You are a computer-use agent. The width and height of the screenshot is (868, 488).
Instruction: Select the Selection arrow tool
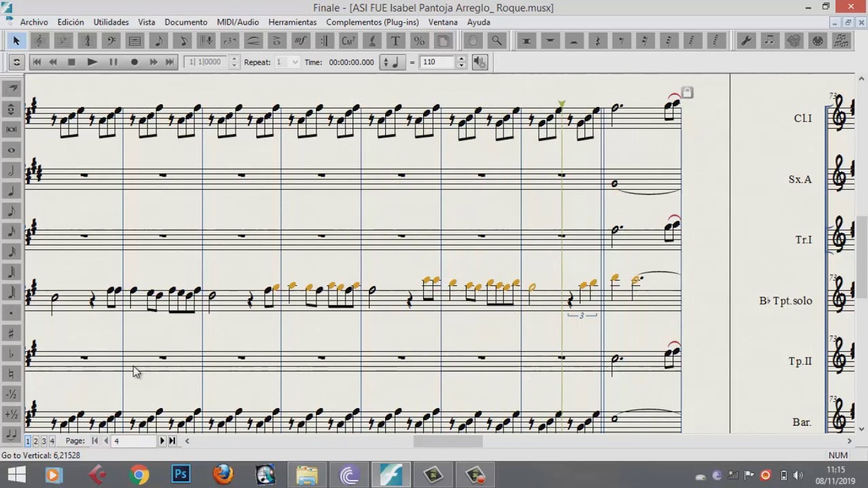pyautogui.click(x=16, y=41)
